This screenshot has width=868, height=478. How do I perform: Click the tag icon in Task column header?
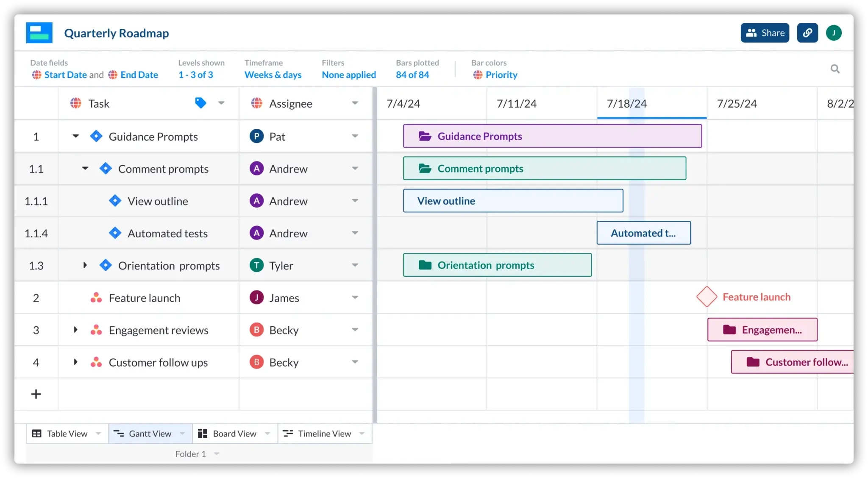[x=201, y=103]
